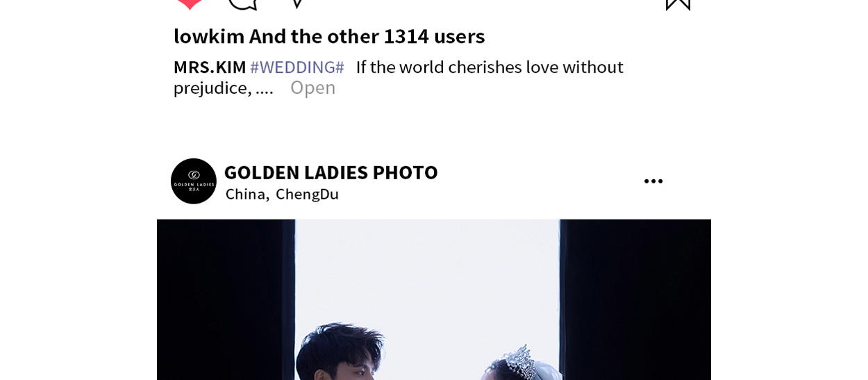The width and height of the screenshot is (868, 380).
Task: Open the three-dot post options menu
Action: pyautogui.click(x=653, y=181)
